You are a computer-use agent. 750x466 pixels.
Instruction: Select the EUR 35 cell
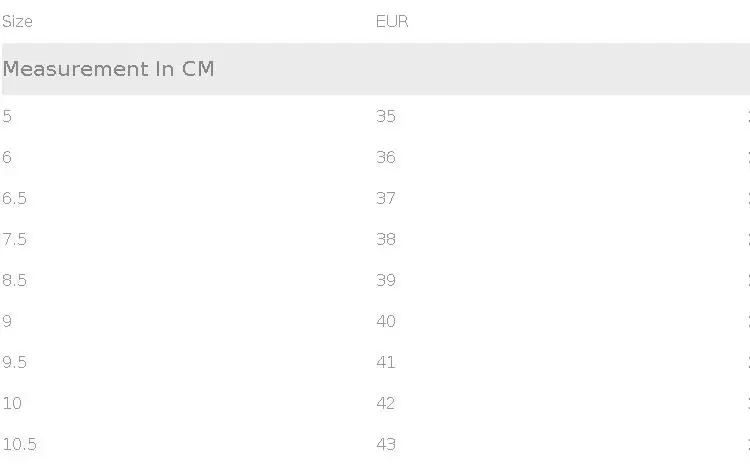click(386, 116)
